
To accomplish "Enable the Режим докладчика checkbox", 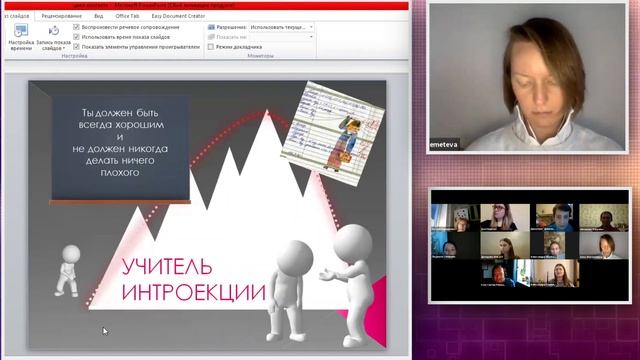I will coord(211,47).
